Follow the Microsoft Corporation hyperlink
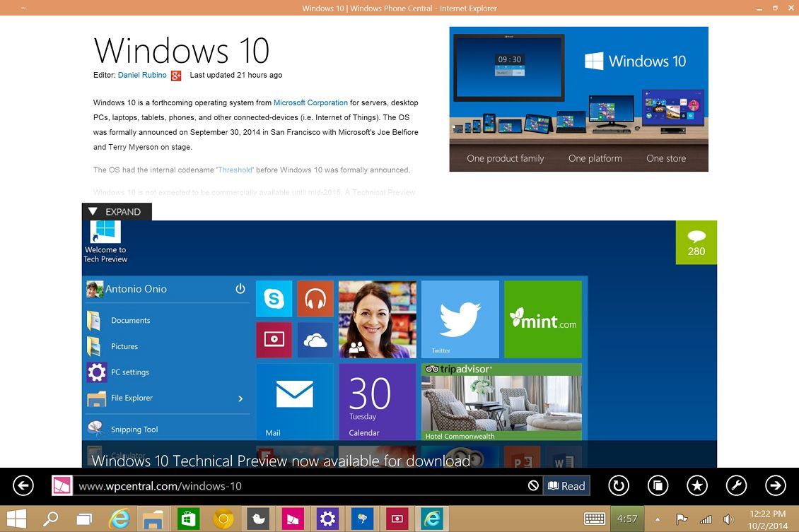Viewport: 799px width, 532px height. (310, 102)
